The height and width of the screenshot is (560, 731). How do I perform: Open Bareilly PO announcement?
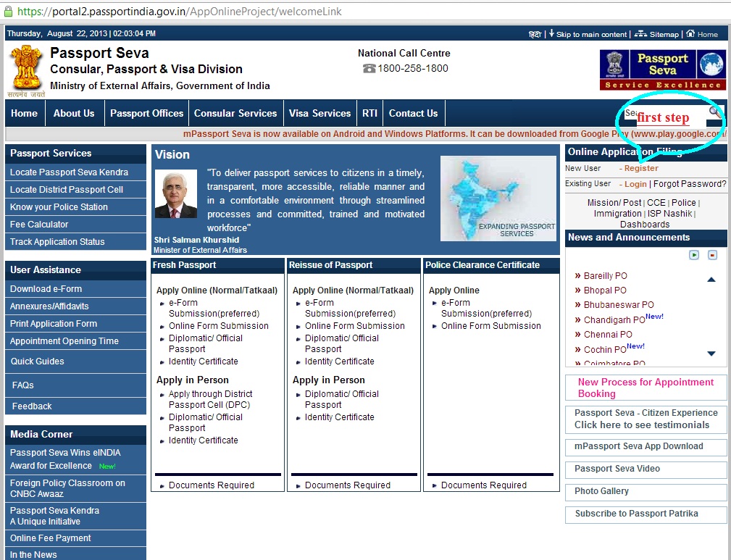tap(605, 276)
